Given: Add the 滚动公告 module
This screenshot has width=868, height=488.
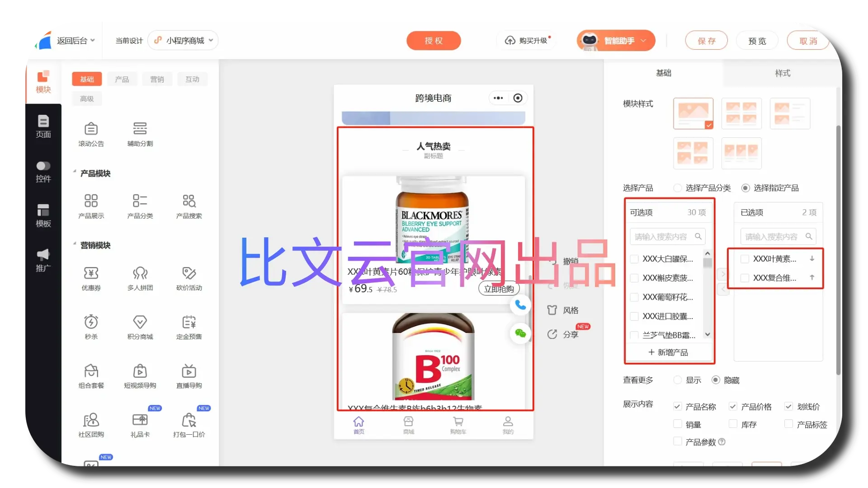Looking at the screenshot, I should pos(91,134).
